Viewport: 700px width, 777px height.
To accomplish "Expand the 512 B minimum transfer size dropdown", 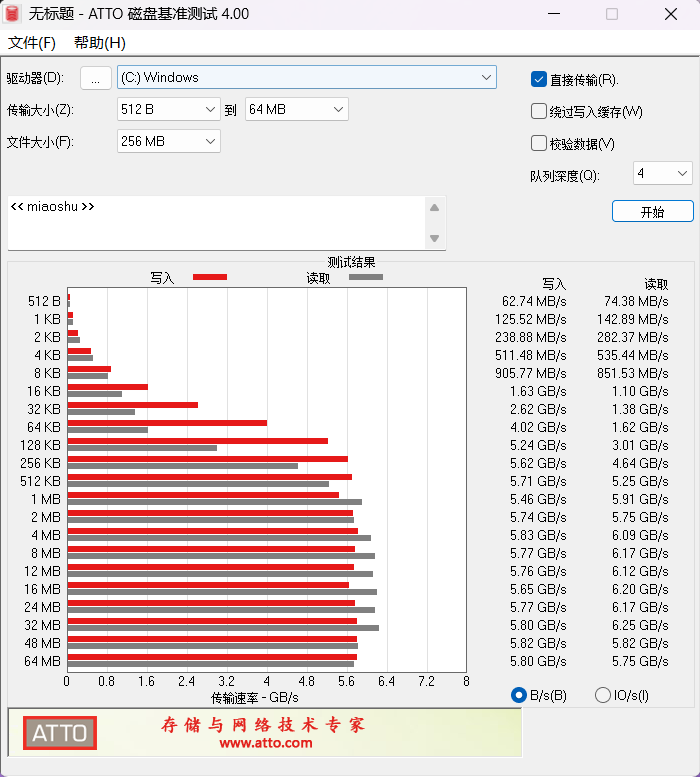I will pyautogui.click(x=168, y=109).
